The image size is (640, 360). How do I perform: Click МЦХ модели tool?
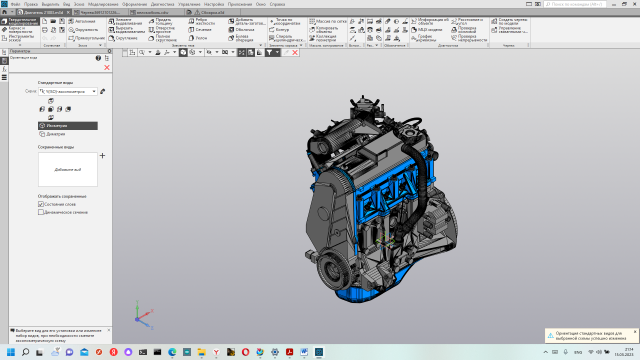427,30
